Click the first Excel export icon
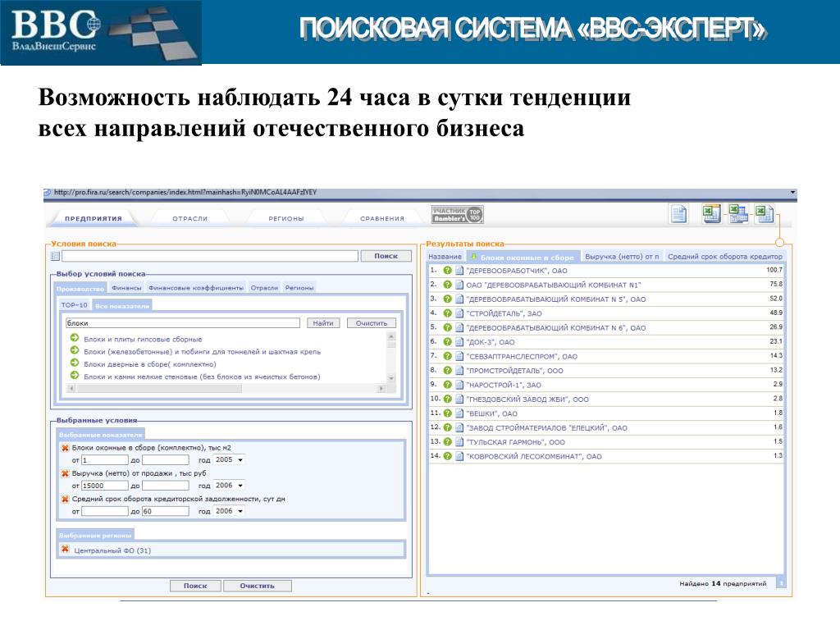The image size is (840, 630). click(711, 214)
